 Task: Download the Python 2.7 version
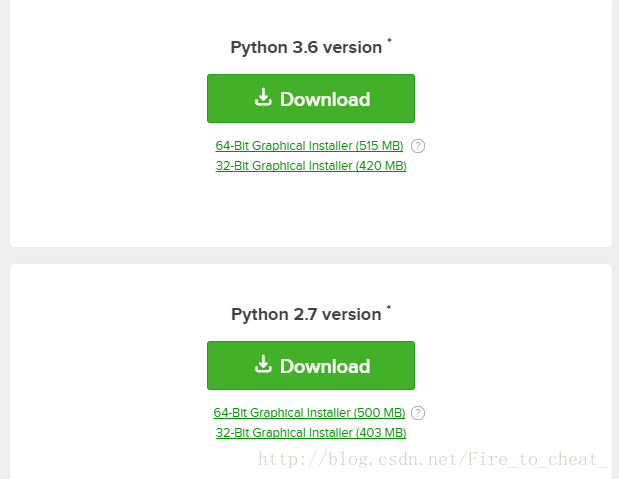[x=311, y=365]
